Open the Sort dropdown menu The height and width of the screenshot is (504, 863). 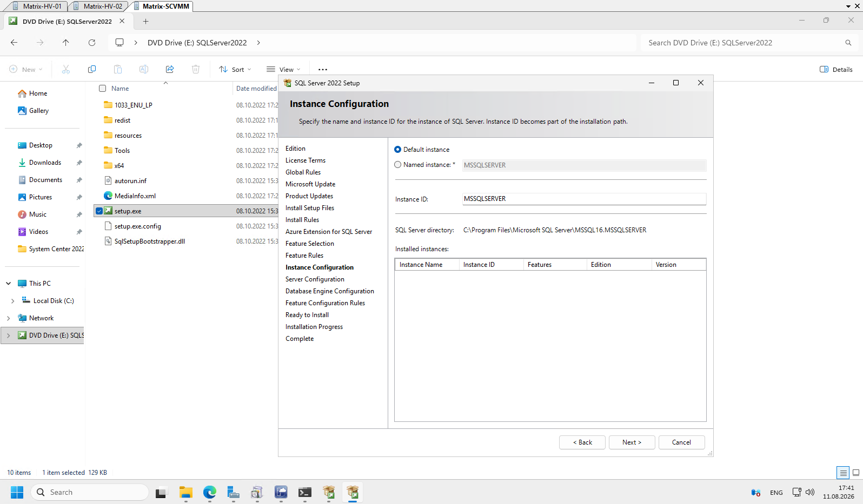click(235, 69)
